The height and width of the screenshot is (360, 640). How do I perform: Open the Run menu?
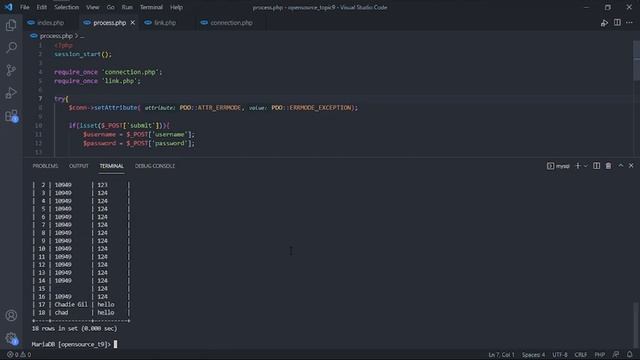pos(127,7)
